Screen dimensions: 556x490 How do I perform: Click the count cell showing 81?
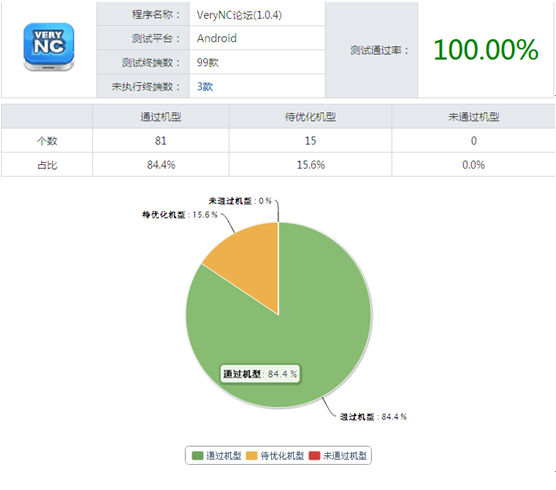[161, 141]
